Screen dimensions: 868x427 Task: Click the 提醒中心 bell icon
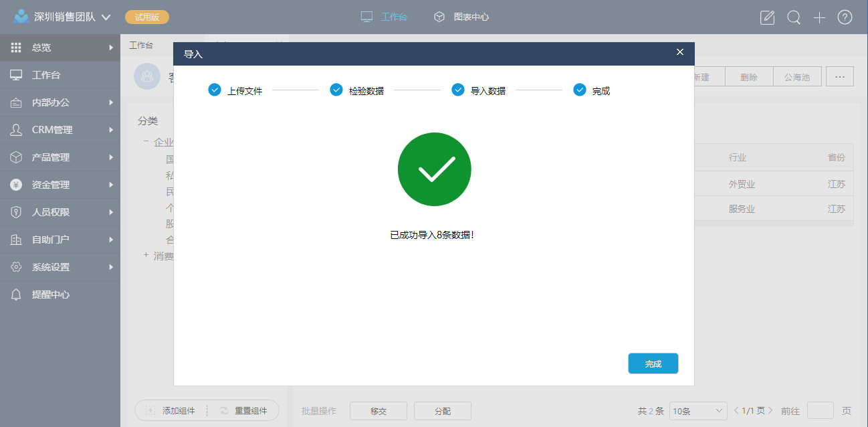pyautogui.click(x=16, y=294)
